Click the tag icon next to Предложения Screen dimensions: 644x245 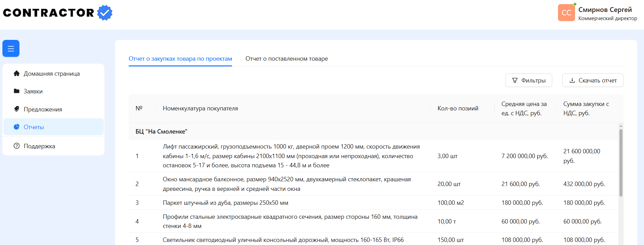(16, 109)
